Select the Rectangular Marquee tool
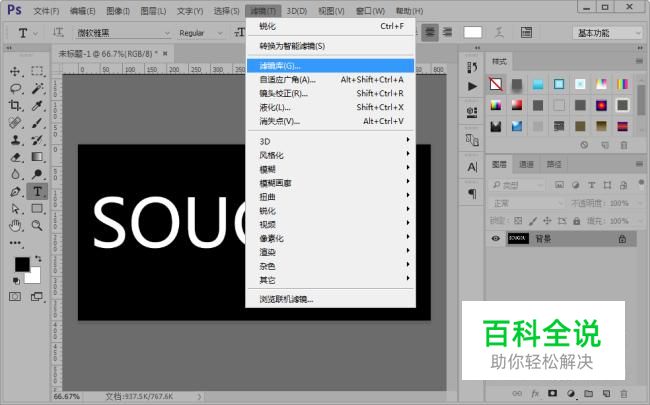 tap(37, 71)
